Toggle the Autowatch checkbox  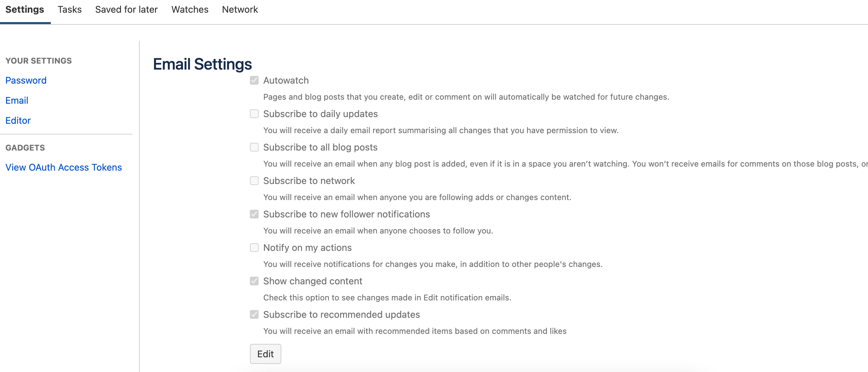pyautogui.click(x=254, y=80)
